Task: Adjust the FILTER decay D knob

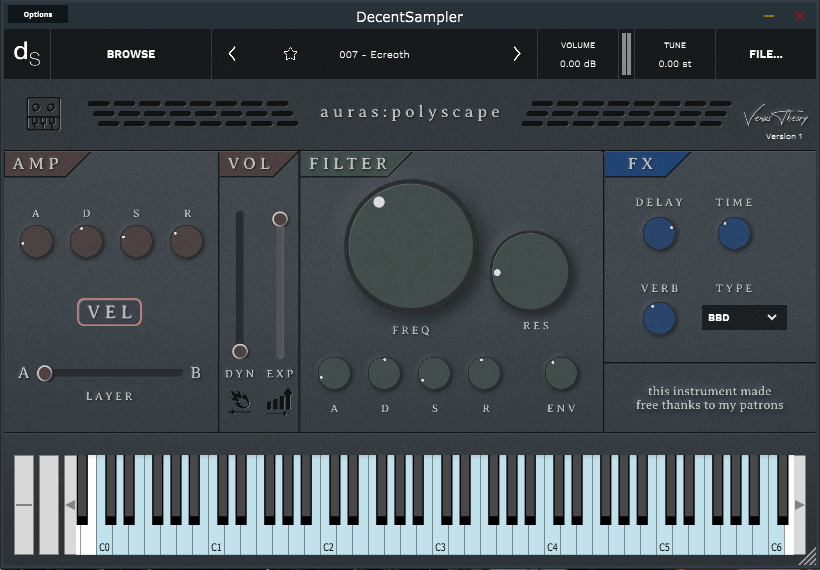Action: pyautogui.click(x=384, y=373)
